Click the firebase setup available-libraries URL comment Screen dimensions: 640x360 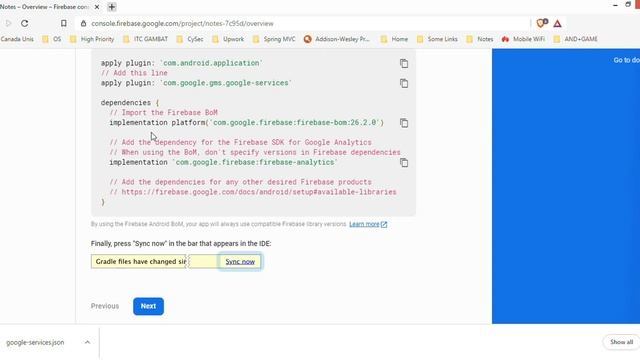coord(253,192)
